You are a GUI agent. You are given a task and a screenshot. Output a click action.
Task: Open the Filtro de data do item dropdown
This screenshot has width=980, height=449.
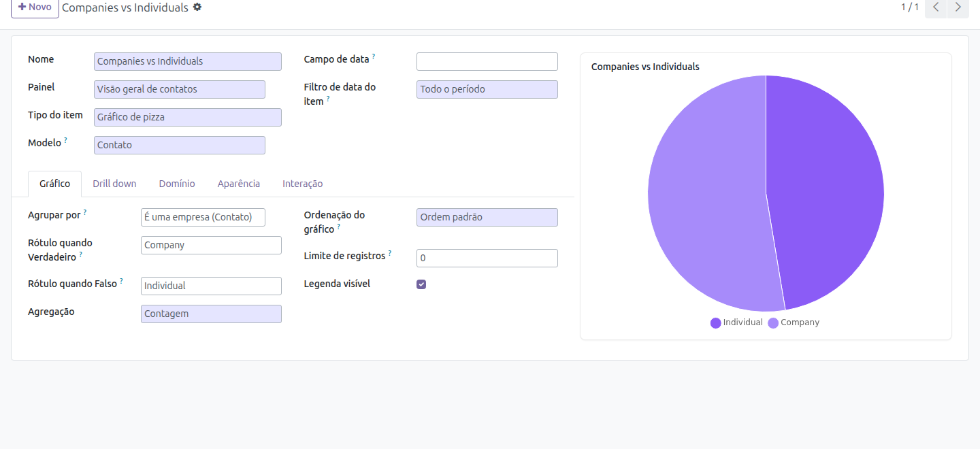coord(487,89)
